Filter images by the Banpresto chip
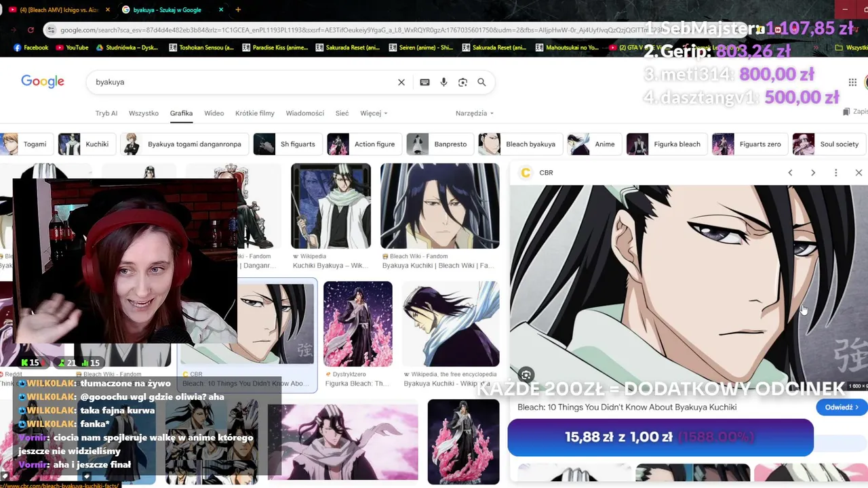Screen dimensions: 868x488 pos(440,144)
